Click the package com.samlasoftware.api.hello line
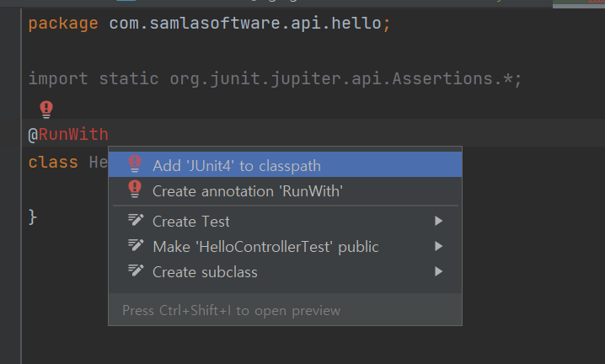Screen dimensions: 605x364 tap(210, 24)
